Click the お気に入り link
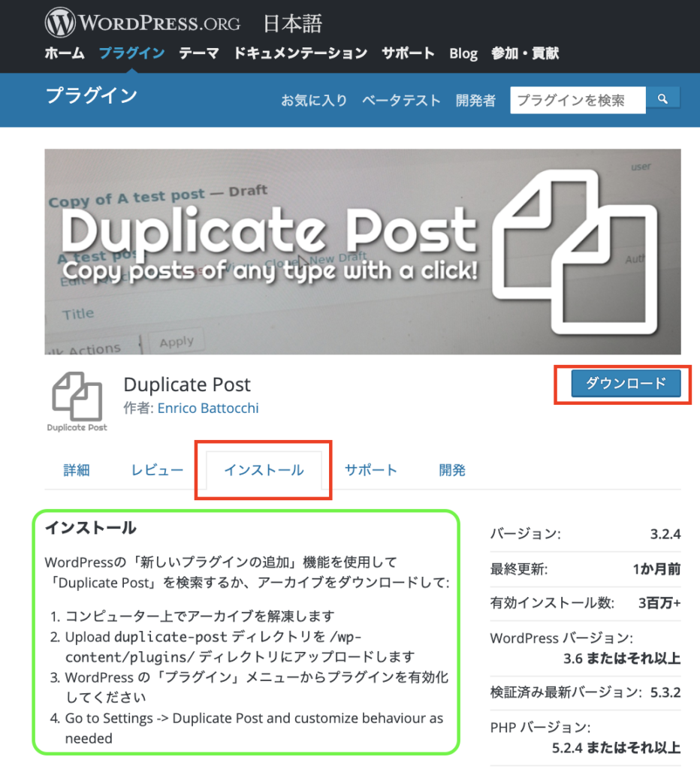The height and width of the screenshot is (769, 700). pyautogui.click(x=314, y=100)
